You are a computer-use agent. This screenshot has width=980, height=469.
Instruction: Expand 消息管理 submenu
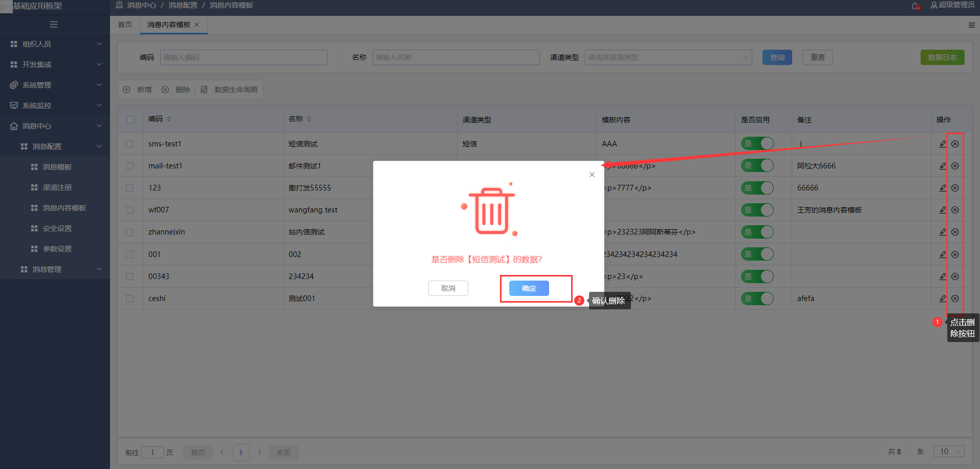click(55, 269)
